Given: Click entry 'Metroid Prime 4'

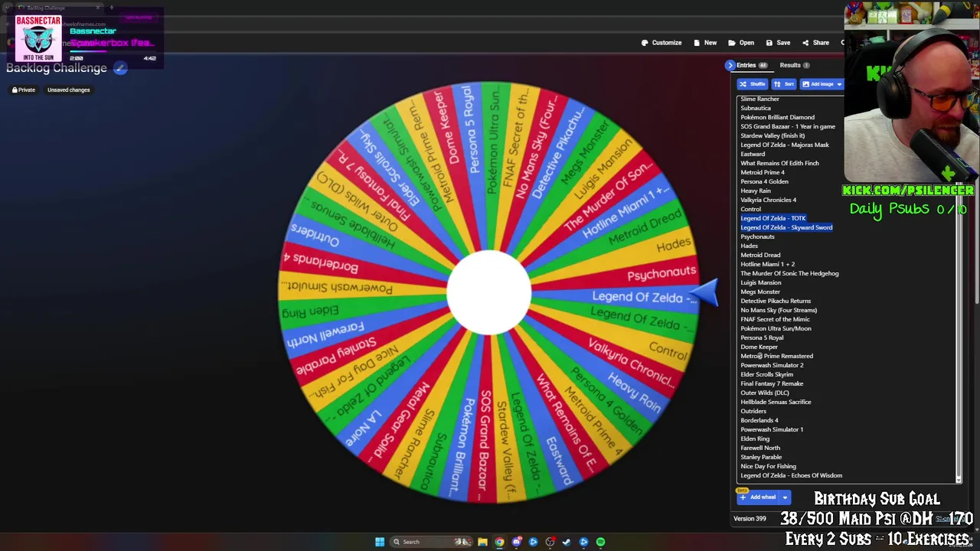Looking at the screenshot, I should (763, 172).
